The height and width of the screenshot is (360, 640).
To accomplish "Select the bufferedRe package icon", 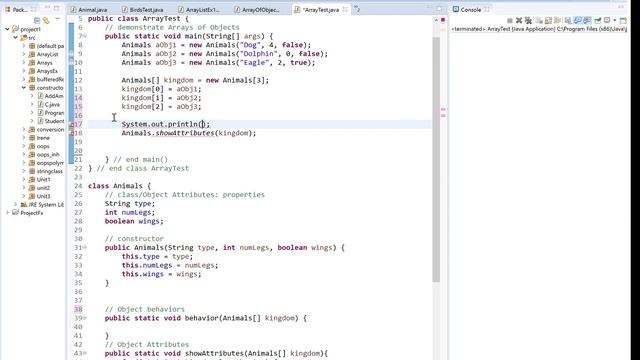I will coord(32,79).
